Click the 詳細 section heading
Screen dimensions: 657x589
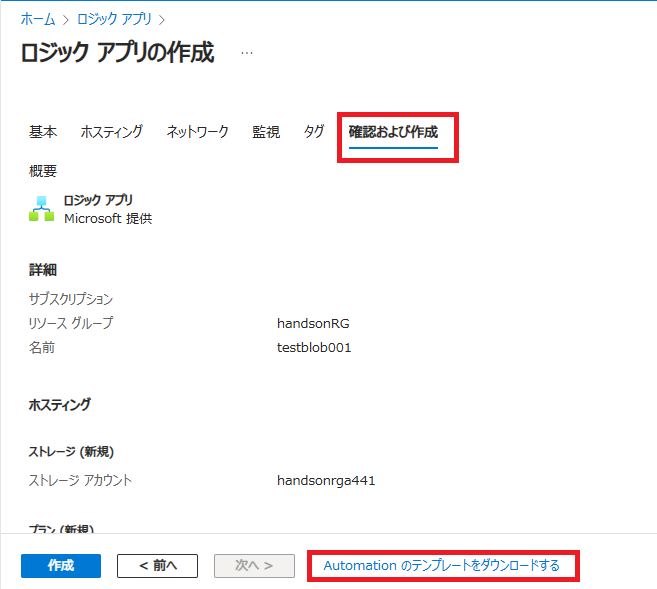(x=42, y=270)
